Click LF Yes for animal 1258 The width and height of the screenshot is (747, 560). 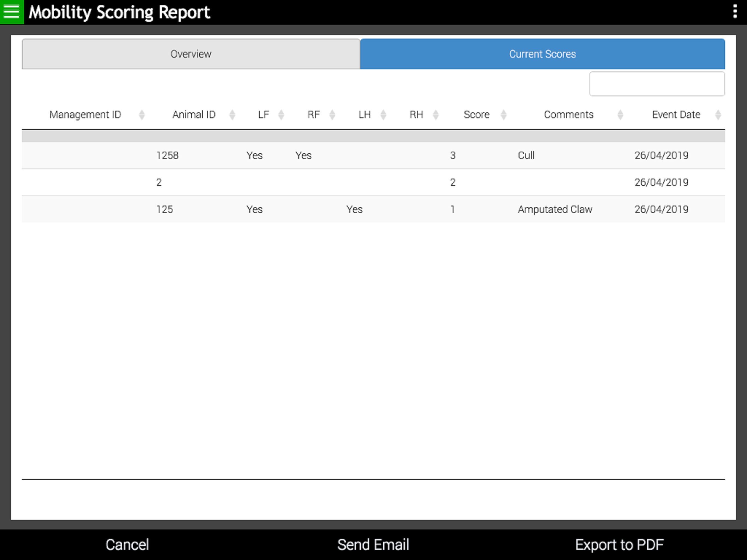coord(254,155)
